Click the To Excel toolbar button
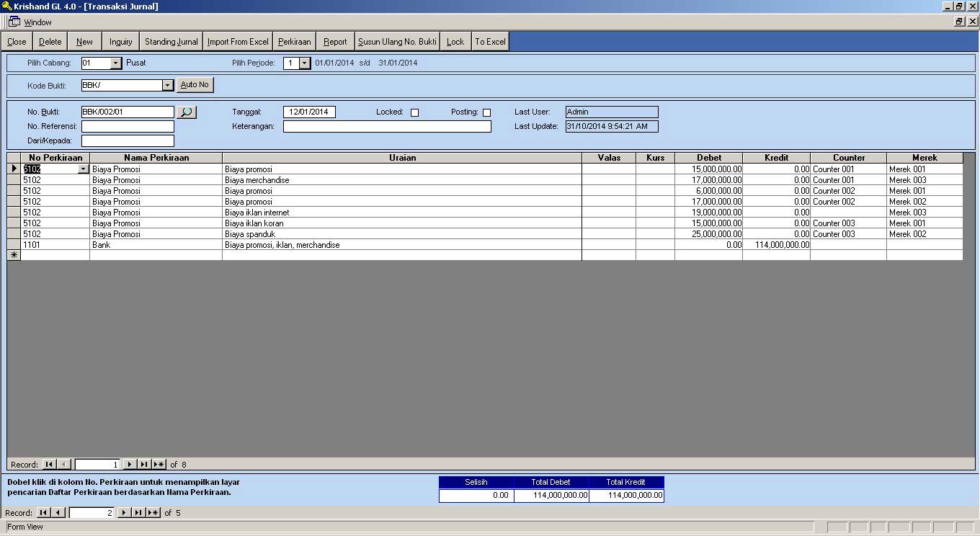 tap(490, 42)
